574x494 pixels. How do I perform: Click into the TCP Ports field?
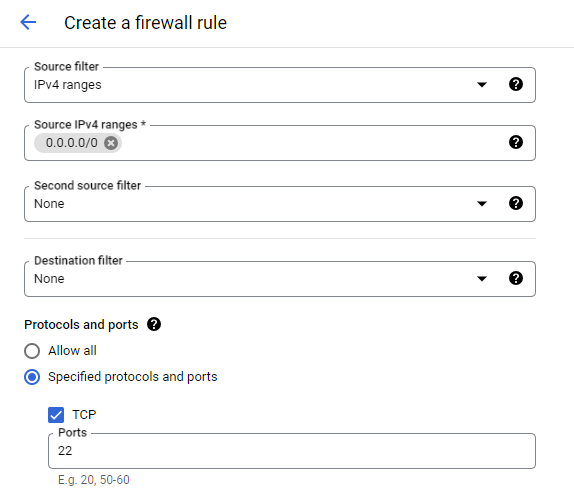click(292, 451)
